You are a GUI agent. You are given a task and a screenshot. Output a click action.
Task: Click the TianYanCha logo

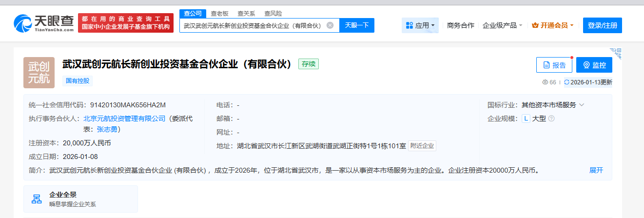tap(44, 23)
